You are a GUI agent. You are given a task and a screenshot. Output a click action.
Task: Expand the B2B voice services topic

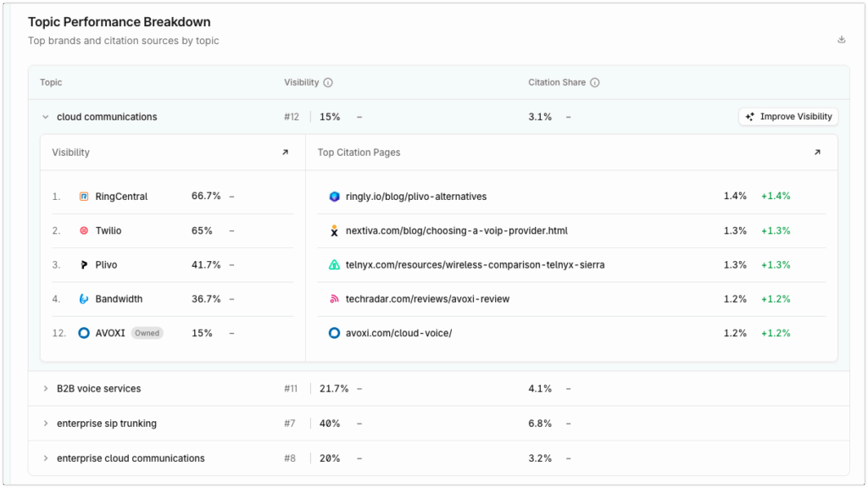tap(45, 388)
